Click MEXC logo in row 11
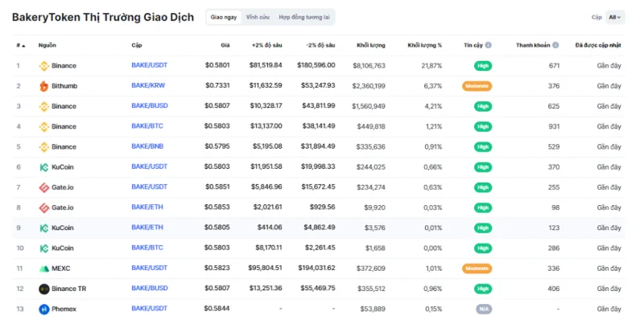The height and width of the screenshot is (316, 644). [x=44, y=269]
